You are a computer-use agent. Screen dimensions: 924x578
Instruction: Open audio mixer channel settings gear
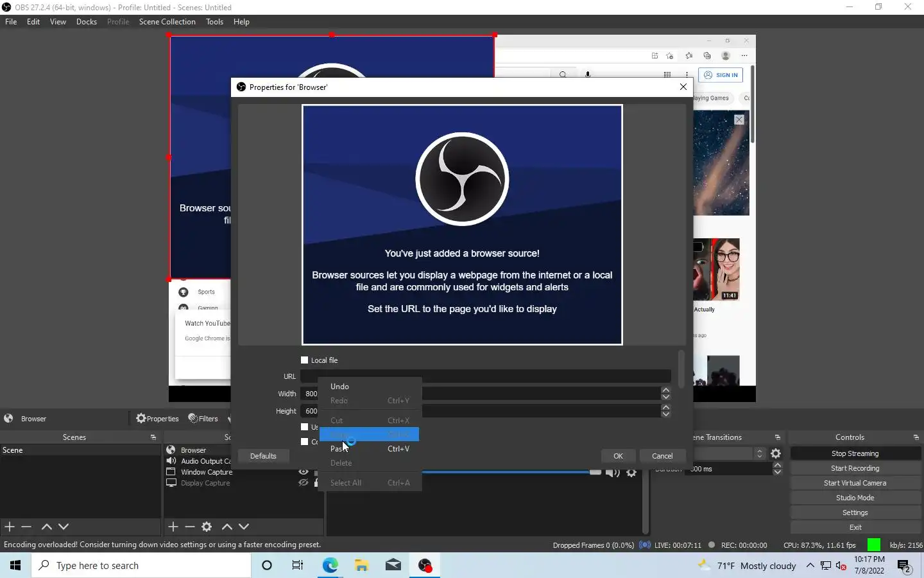(x=632, y=473)
